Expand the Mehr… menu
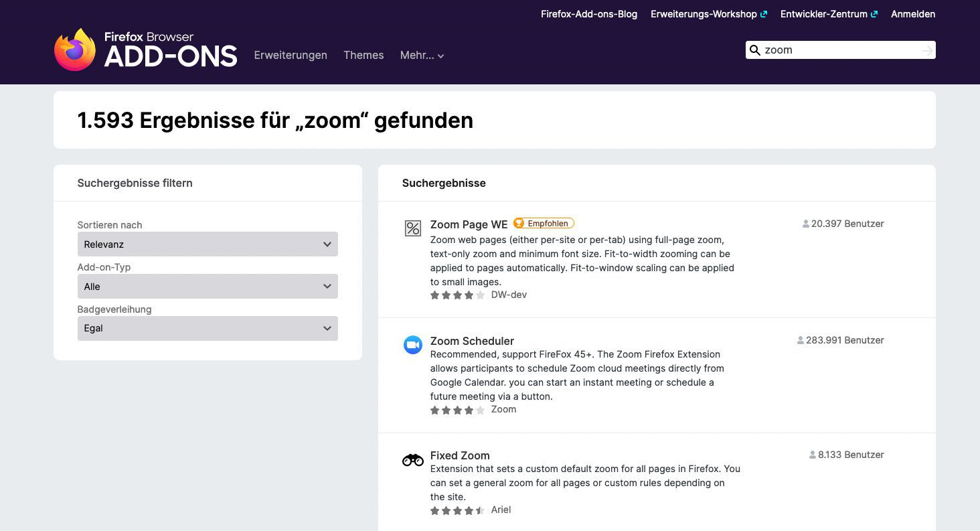 tap(422, 56)
